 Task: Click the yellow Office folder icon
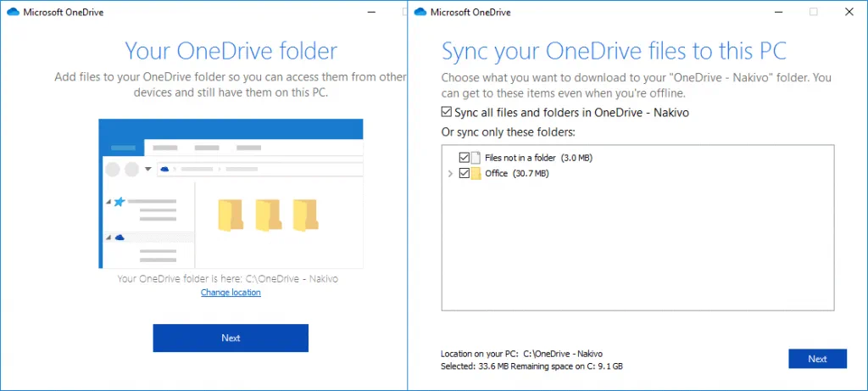pyautogui.click(x=476, y=174)
